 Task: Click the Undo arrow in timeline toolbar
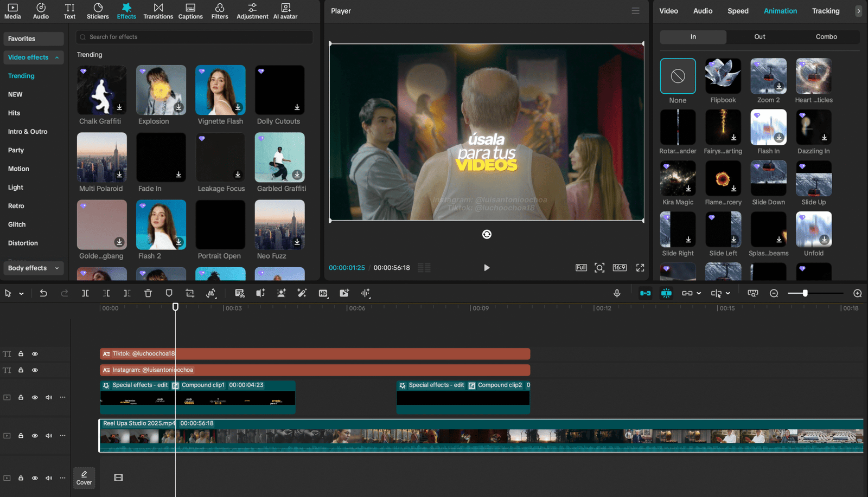click(x=43, y=293)
